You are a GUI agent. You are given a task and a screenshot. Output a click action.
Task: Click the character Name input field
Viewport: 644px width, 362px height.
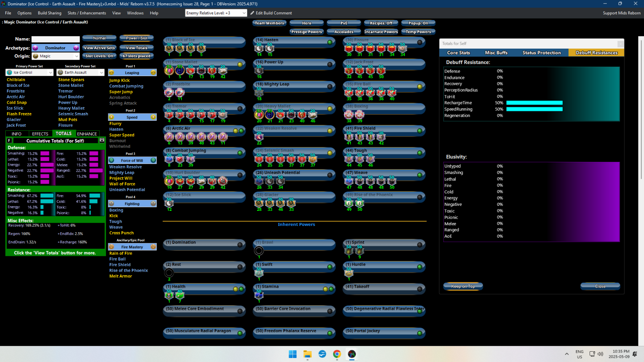point(55,39)
